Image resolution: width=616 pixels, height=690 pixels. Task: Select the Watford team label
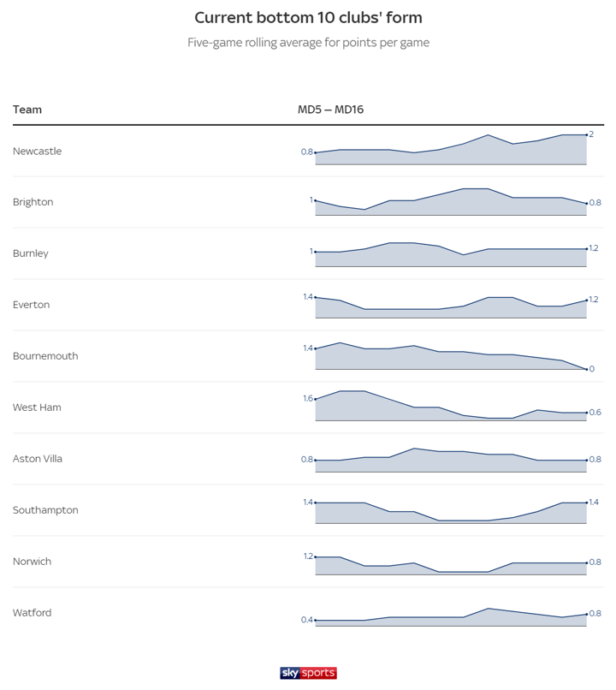pyautogui.click(x=33, y=614)
